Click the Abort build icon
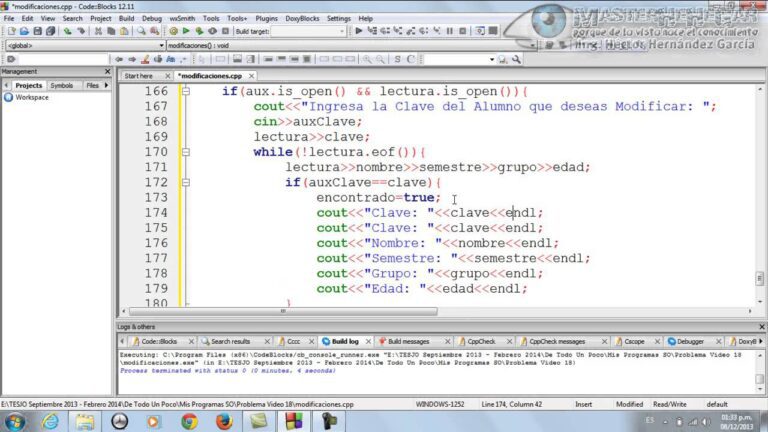768x432 pixels. pos(225,31)
